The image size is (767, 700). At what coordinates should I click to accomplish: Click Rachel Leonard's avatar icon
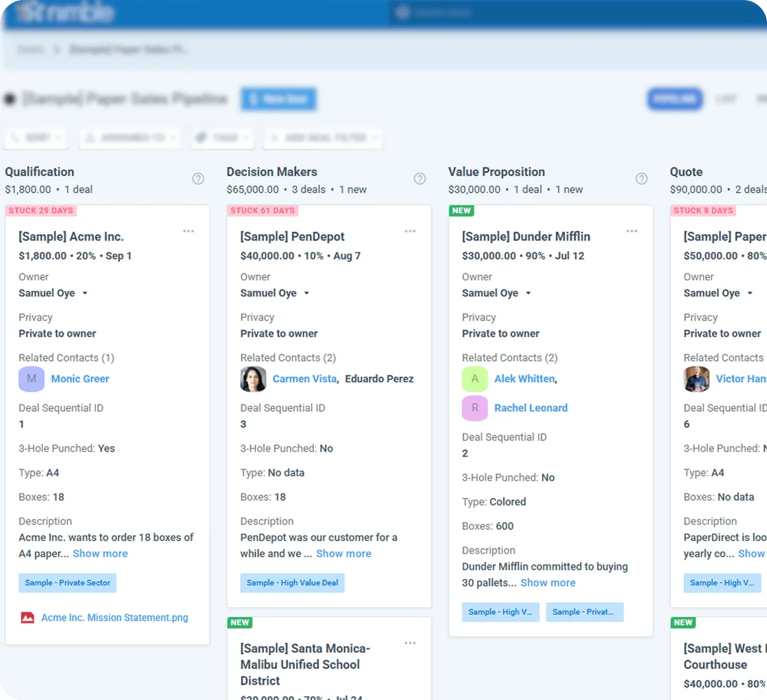pyautogui.click(x=475, y=408)
